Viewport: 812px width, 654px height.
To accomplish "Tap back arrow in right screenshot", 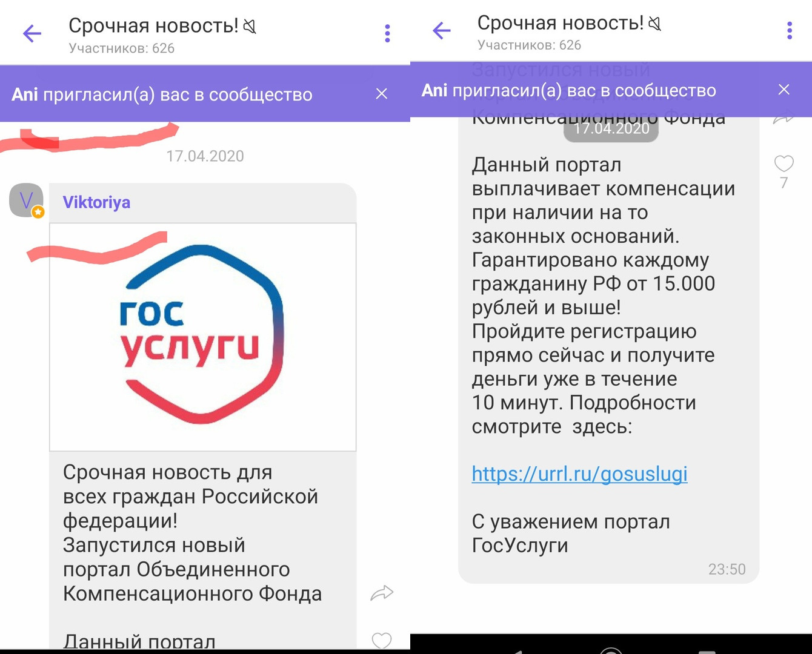I will [442, 30].
